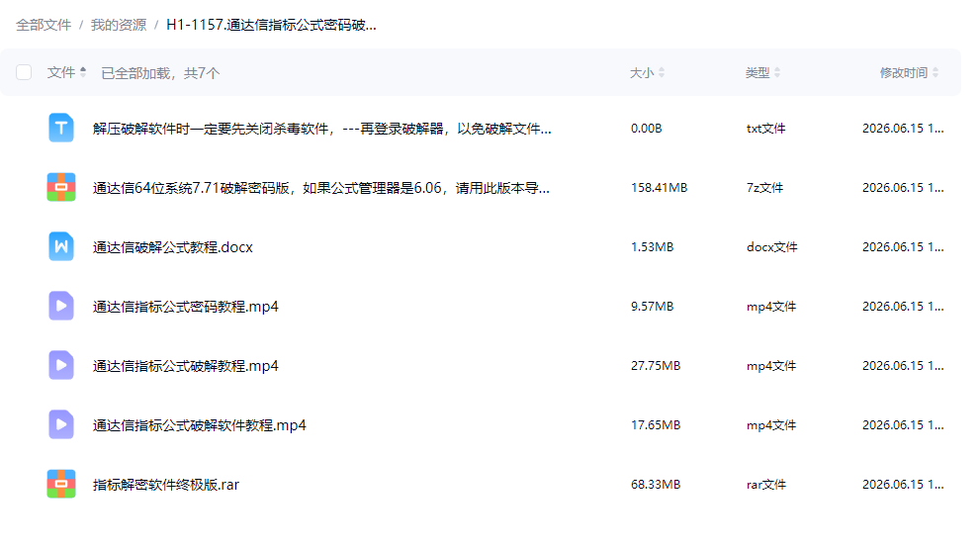
Task: Sort list by 大小 column
Action: point(647,73)
